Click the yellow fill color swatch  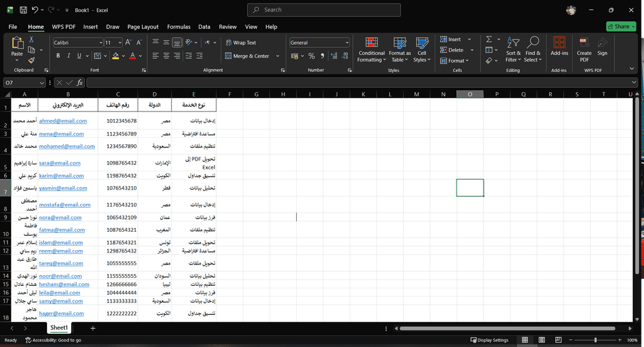[x=115, y=56]
